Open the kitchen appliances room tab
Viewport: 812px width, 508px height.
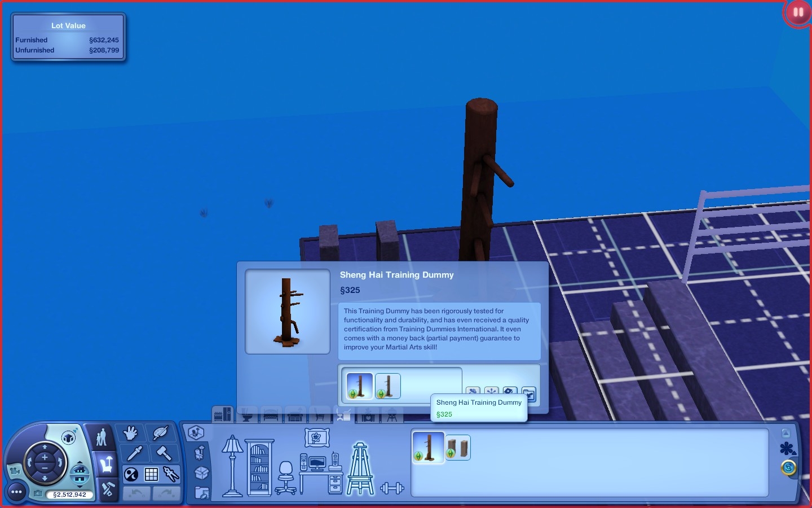tap(223, 415)
